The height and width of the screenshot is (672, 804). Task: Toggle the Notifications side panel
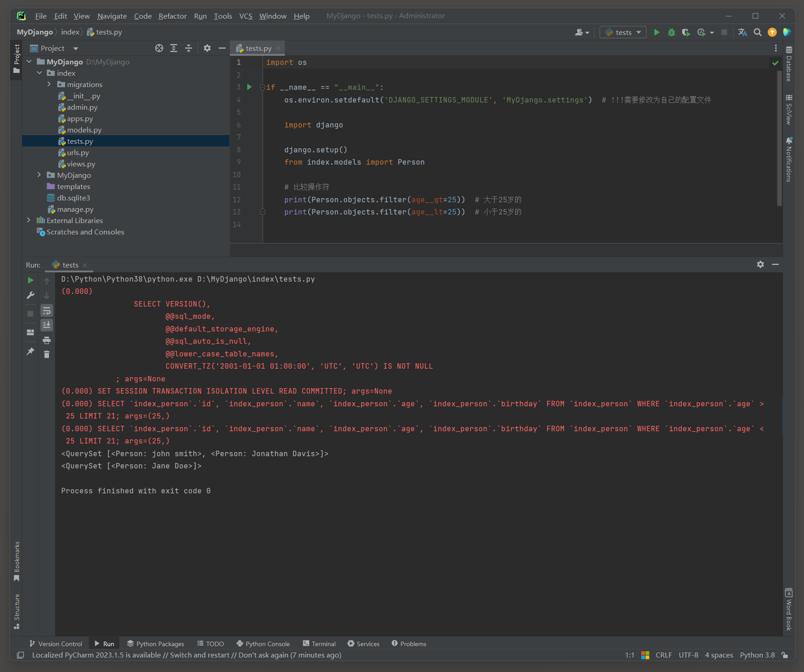click(789, 160)
